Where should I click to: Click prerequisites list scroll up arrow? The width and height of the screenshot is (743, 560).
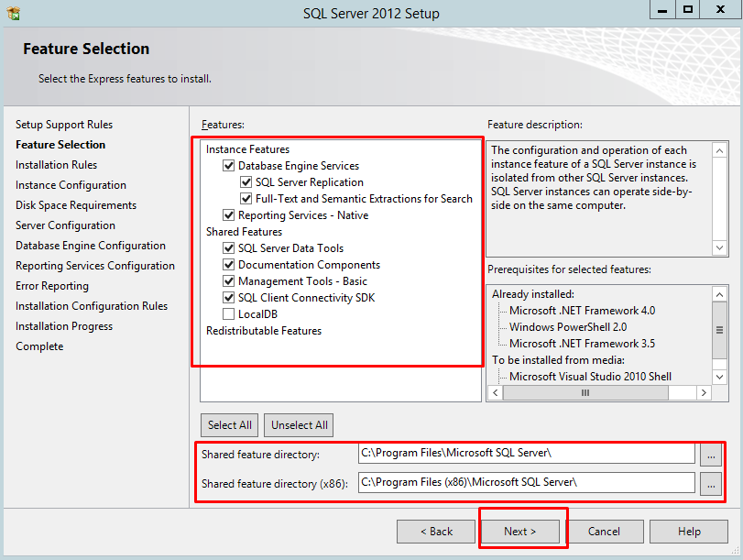tap(719, 294)
